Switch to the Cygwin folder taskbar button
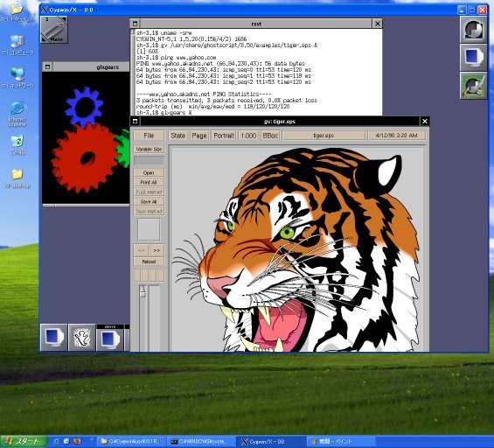 click(x=131, y=441)
